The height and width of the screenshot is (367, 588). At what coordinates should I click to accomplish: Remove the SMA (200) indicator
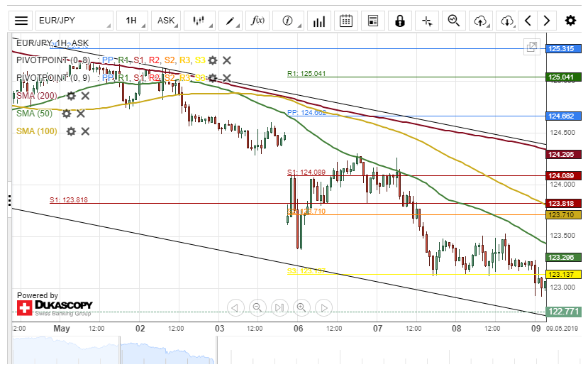pos(86,96)
